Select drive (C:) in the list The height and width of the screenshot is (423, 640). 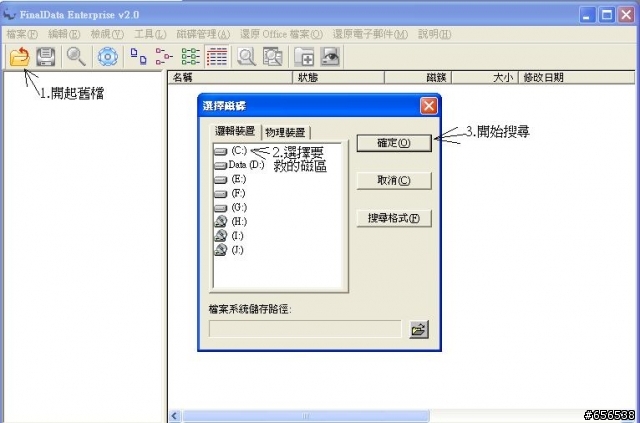(231, 151)
